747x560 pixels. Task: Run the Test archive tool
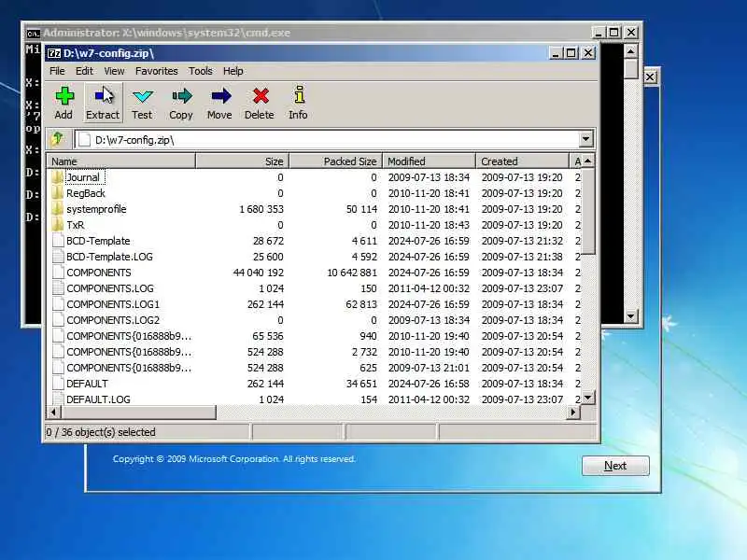click(x=142, y=103)
